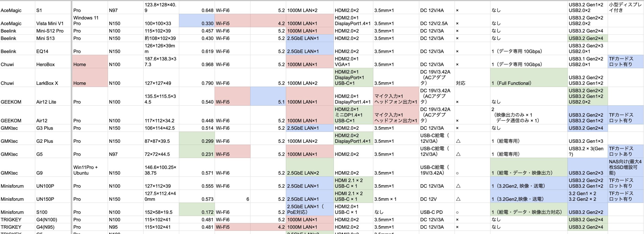This screenshot has width=644, height=234.
Task: Select the Air12 Lite model cell
Action: click(46, 102)
